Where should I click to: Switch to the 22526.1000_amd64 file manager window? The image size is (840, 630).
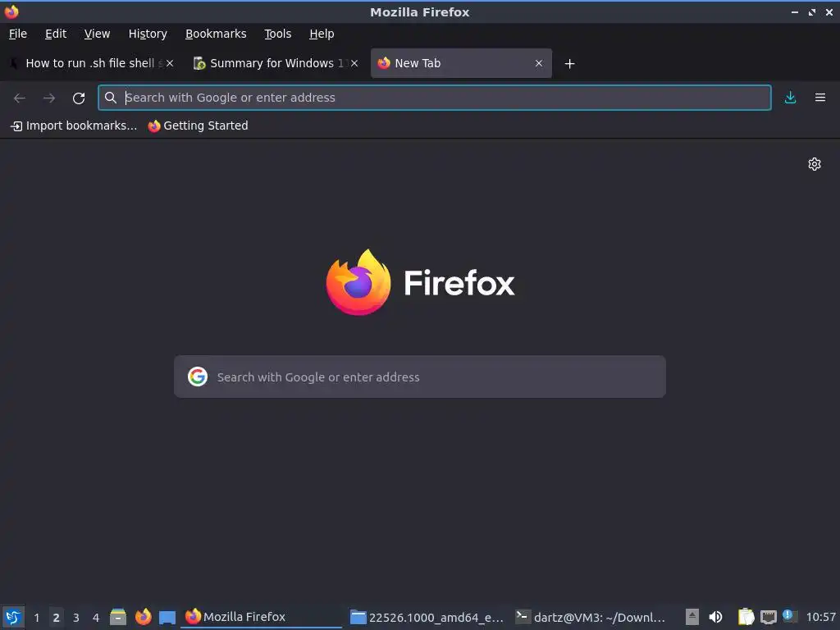pyautogui.click(x=427, y=617)
